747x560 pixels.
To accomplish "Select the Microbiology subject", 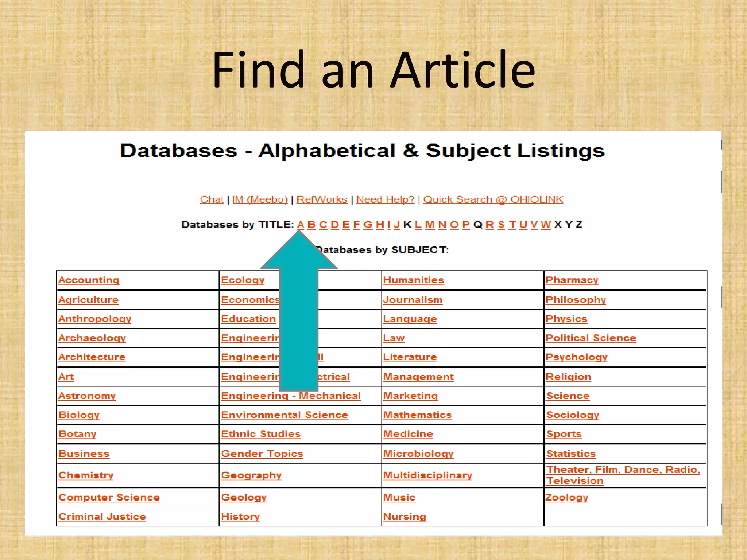I will (418, 454).
